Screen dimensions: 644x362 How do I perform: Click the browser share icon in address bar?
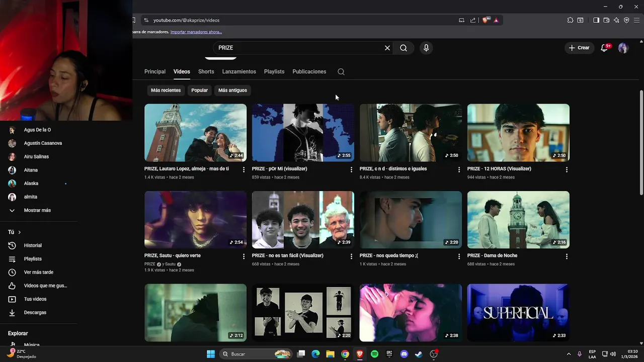pyautogui.click(x=473, y=20)
